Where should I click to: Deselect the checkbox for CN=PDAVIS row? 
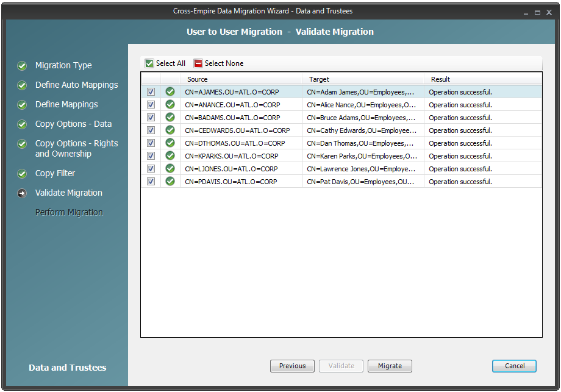(151, 182)
